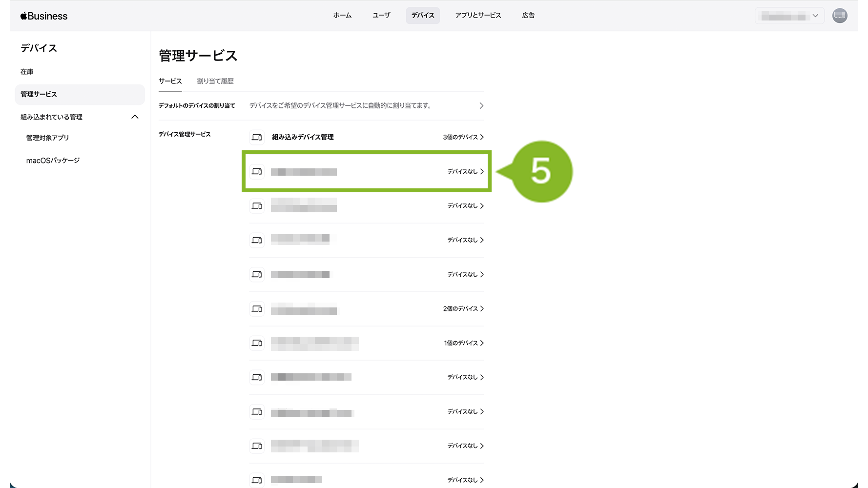
Task: Click the device icon on the 1個のデバイス row
Action: 257,343
